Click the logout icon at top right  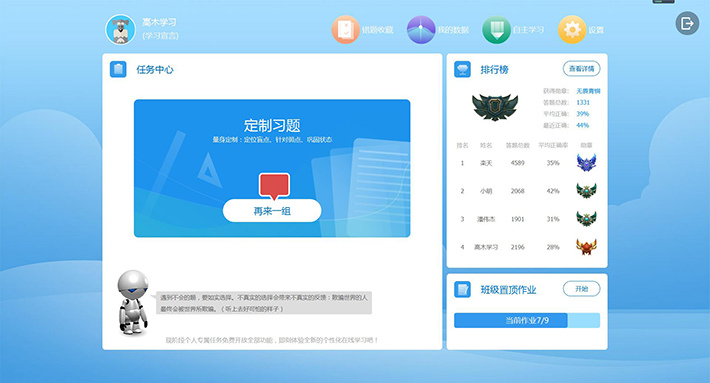click(x=687, y=23)
